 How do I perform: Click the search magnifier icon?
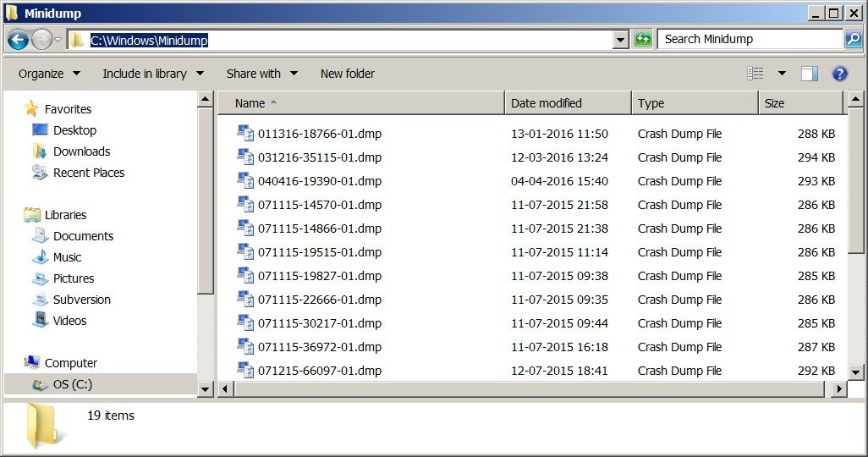point(853,39)
